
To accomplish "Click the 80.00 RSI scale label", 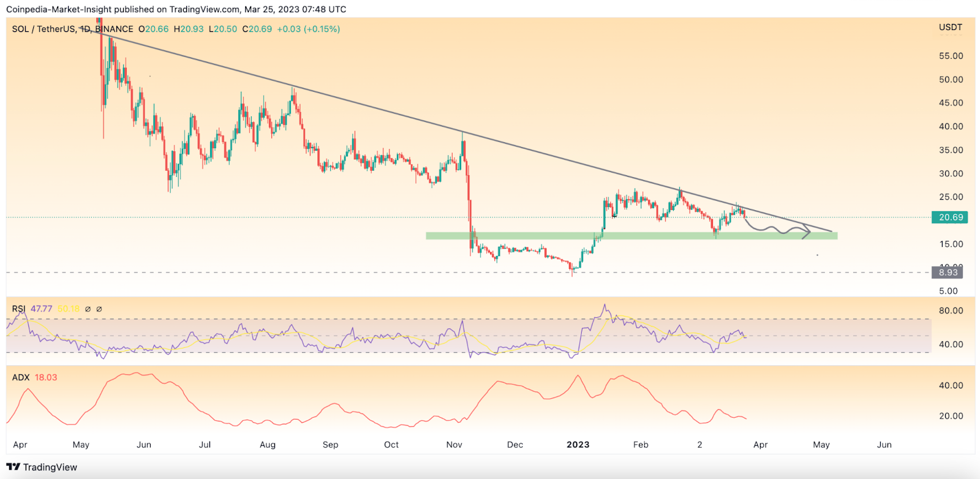I will click(x=951, y=311).
